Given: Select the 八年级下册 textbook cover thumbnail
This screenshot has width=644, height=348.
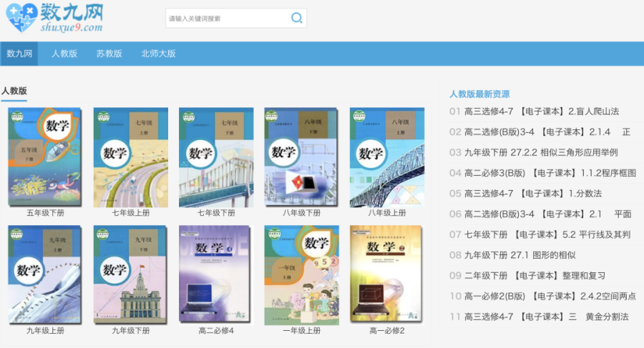Looking at the screenshot, I should 301,157.
